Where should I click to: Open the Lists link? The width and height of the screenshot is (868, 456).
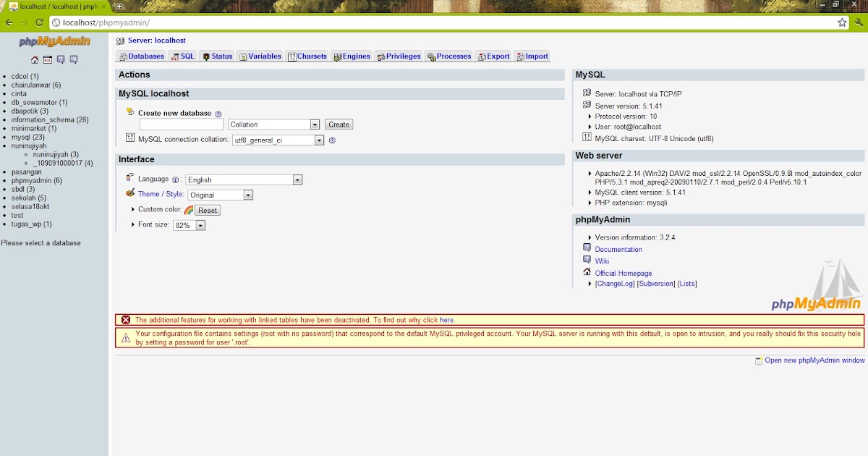click(687, 284)
